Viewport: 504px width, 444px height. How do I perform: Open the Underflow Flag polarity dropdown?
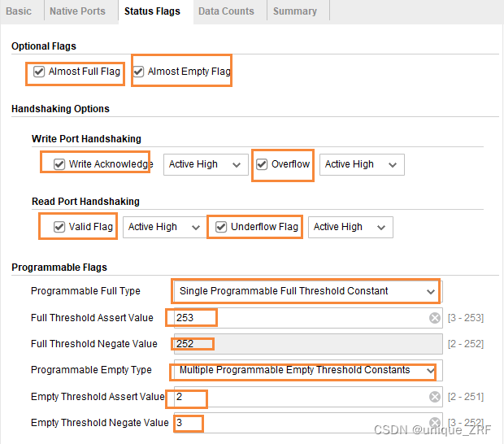350,227
